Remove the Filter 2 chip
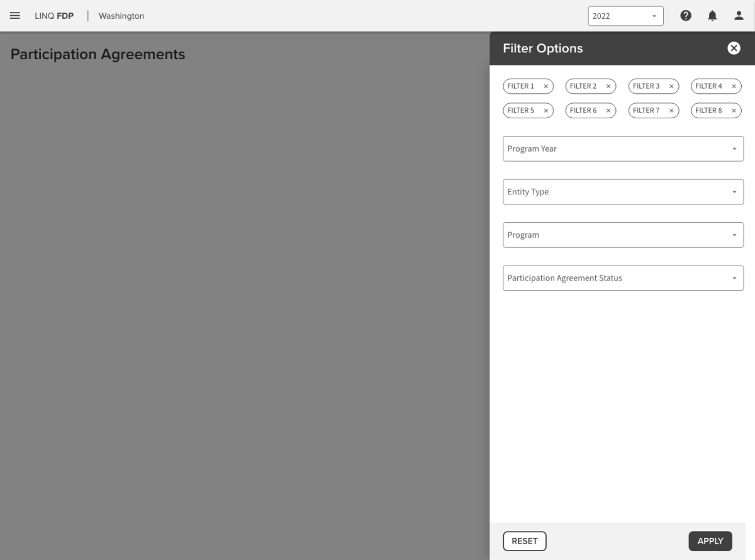The width and height of the screenshot is (755, 560). pyautogui.click(x=608, y=86)
